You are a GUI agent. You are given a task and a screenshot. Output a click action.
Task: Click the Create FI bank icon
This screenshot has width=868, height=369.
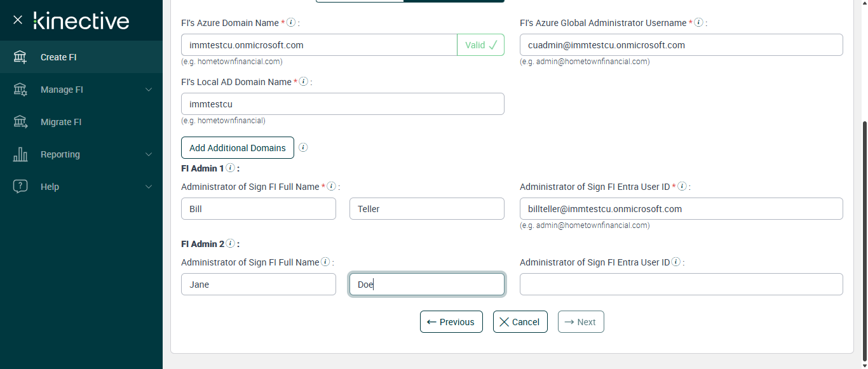[20, 57]
